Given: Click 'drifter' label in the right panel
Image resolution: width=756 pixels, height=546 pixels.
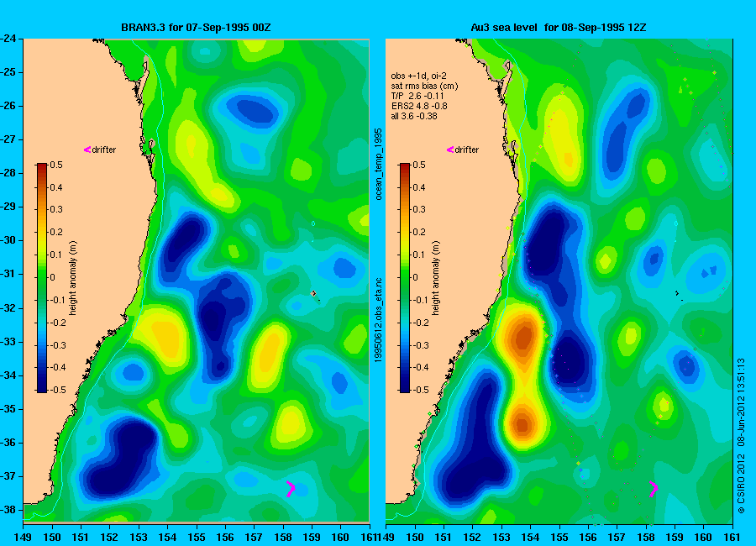Looking at the screenshot, I should (467, 150).
